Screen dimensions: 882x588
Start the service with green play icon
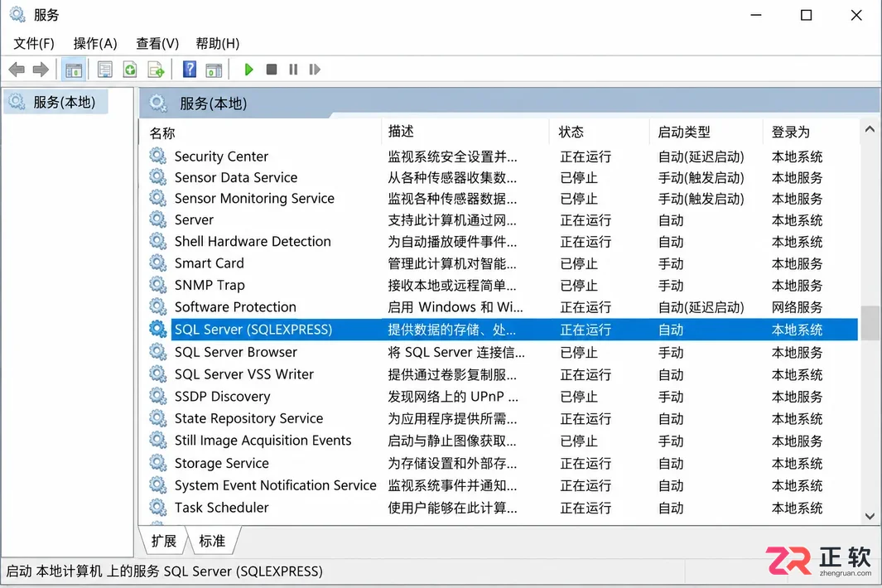(x=248, y=70)
